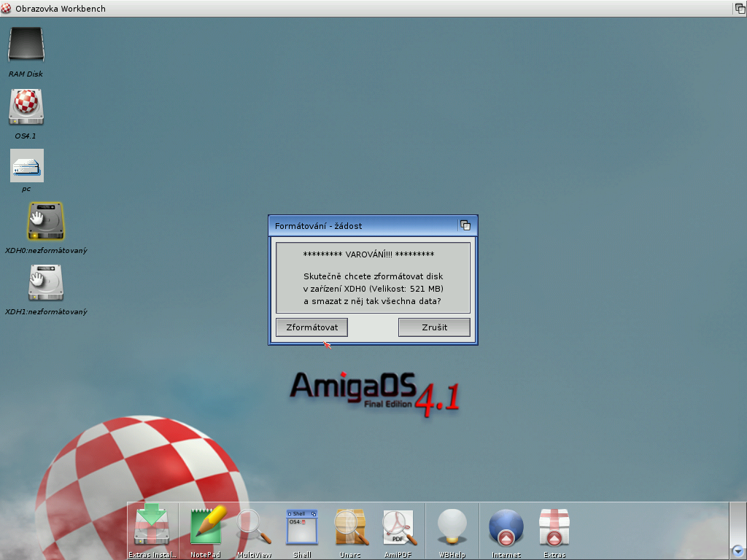
Task: Cancel formatting with the Zrušit button
Action: 434,327
